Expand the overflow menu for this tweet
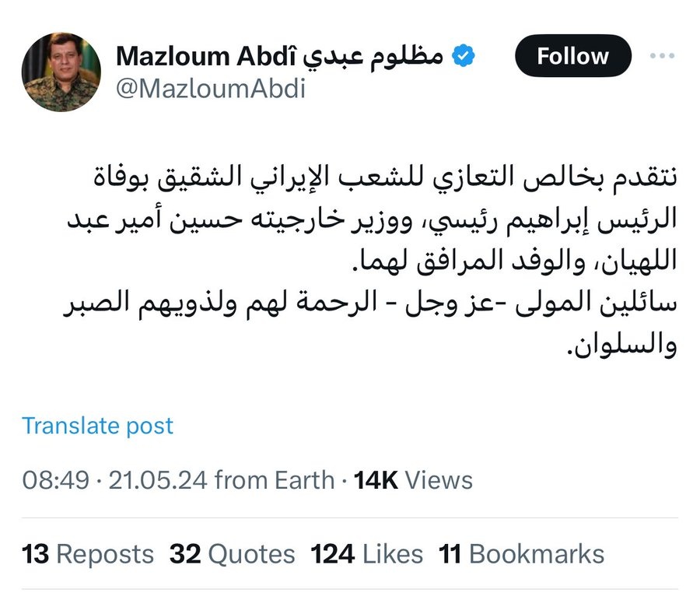The image size is (700, 593). (x=663, y=54)
